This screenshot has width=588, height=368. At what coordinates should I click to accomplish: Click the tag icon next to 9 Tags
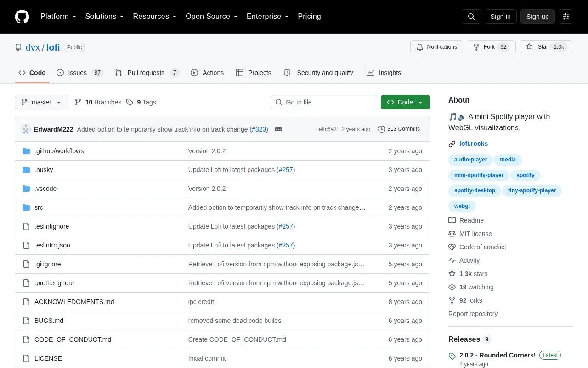130,102
